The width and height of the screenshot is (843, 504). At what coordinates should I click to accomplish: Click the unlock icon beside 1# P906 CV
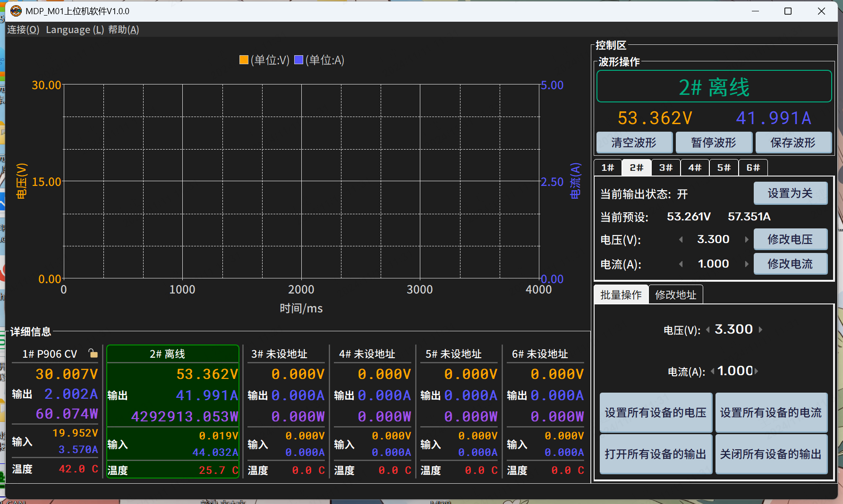(93, 353)
